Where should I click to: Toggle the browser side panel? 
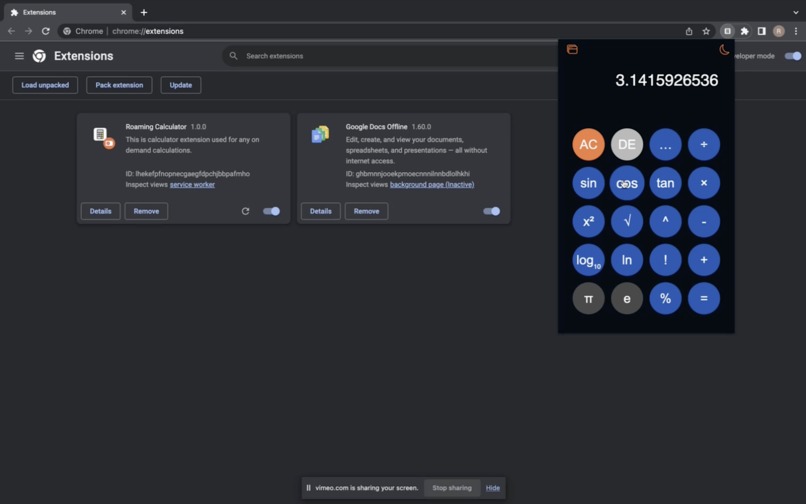tap(762, 31)
